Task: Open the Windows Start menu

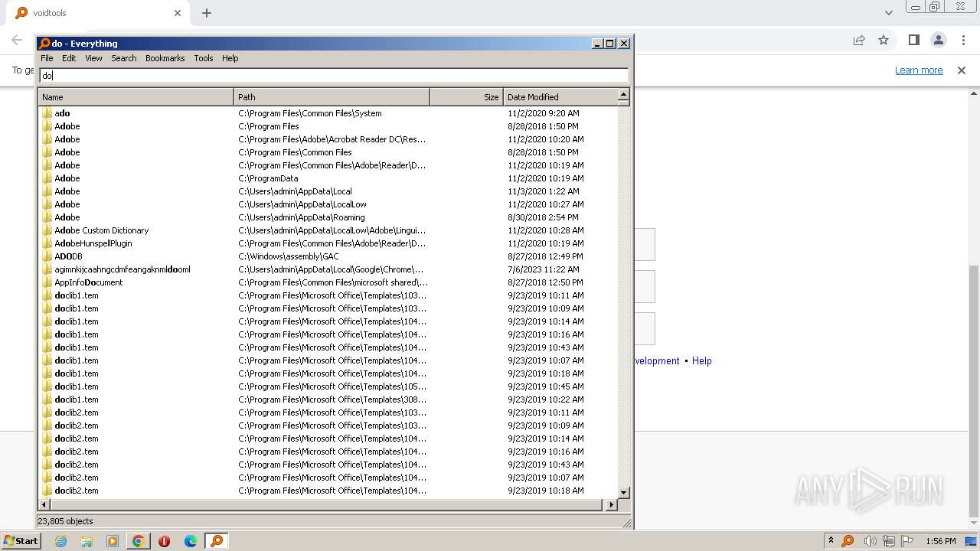Action: tap(21, 541)
